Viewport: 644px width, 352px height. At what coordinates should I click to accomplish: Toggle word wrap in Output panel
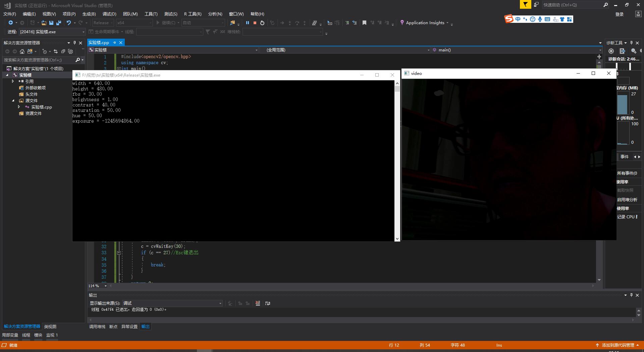click(268, 303)
